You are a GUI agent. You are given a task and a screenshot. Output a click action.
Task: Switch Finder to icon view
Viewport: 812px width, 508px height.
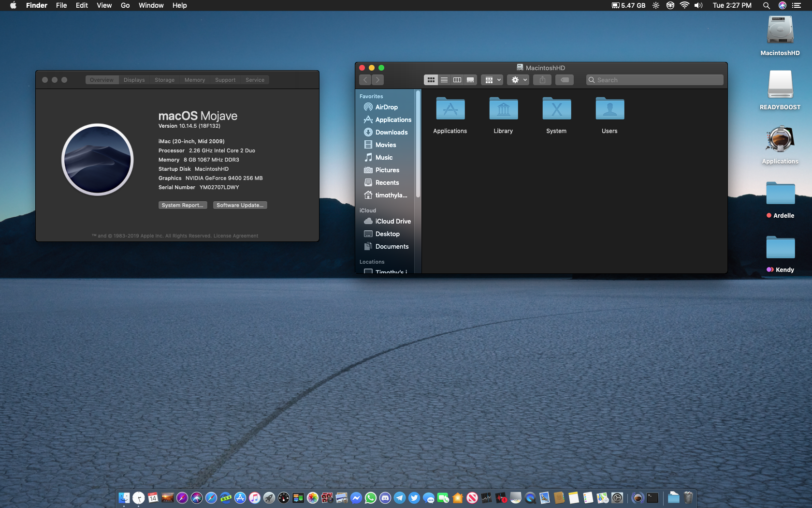[x=431, y=80]
